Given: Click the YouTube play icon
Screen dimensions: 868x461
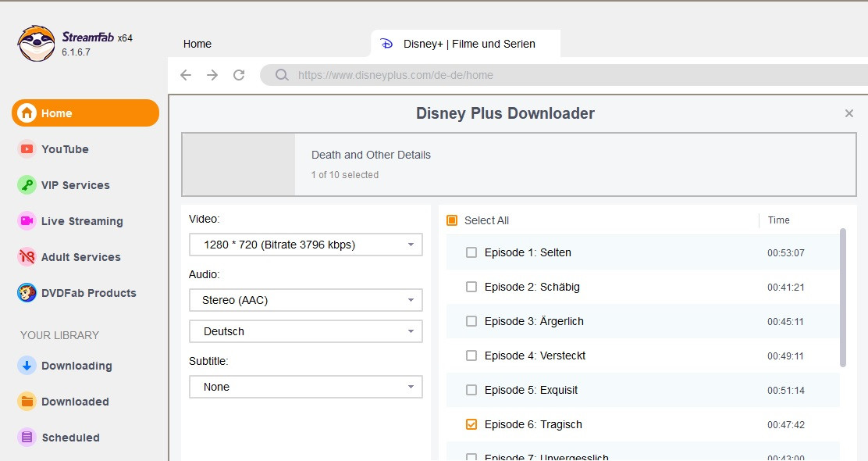Looking at the screenshot, I should [27, 149].
